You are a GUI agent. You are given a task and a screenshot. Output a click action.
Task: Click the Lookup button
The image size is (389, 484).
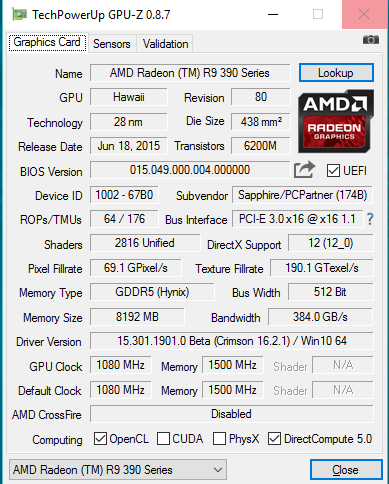pos(336,73)
